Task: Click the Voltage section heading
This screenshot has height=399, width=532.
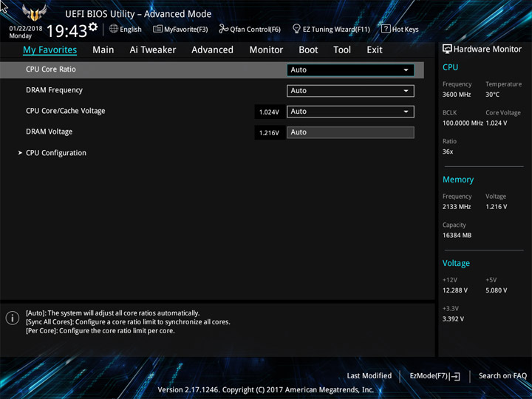Action: (x=456, y=263)
